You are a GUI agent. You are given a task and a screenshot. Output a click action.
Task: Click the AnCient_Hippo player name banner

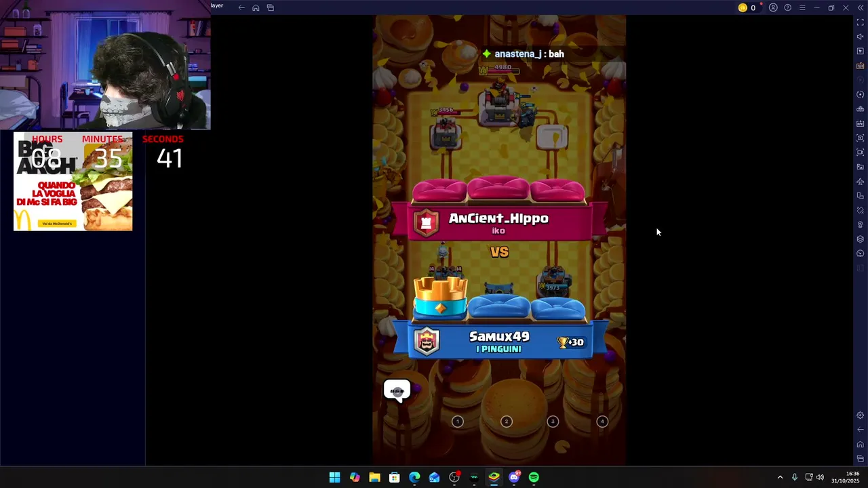499,222
